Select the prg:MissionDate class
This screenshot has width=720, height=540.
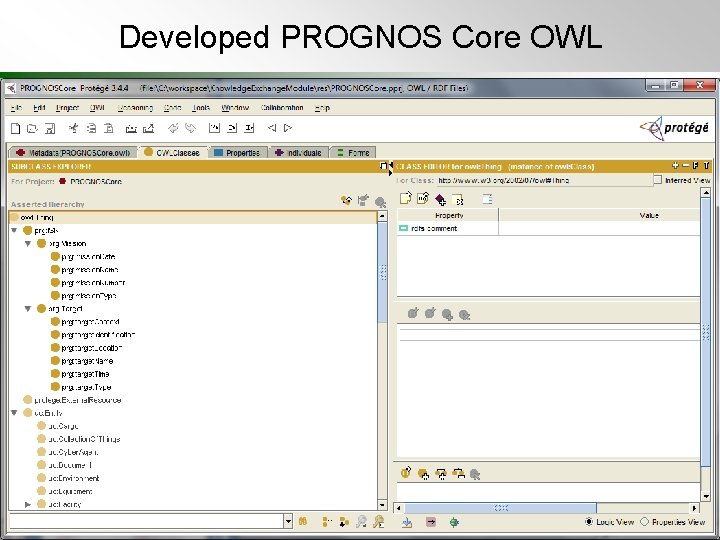pos(88,256)
